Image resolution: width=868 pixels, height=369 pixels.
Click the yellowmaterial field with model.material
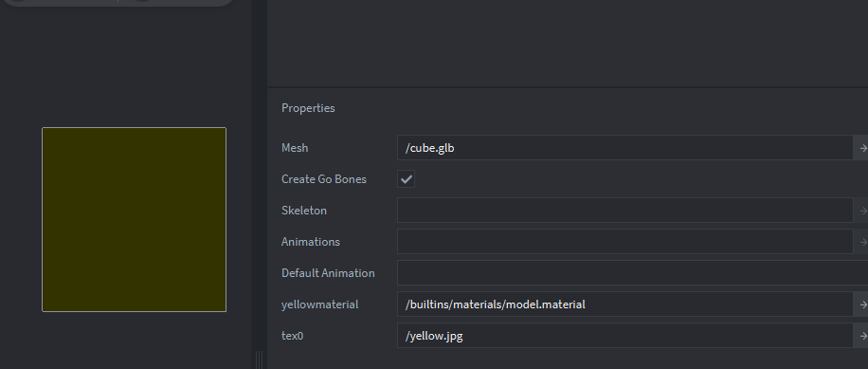pyautogui.click(x=625, y=304)
